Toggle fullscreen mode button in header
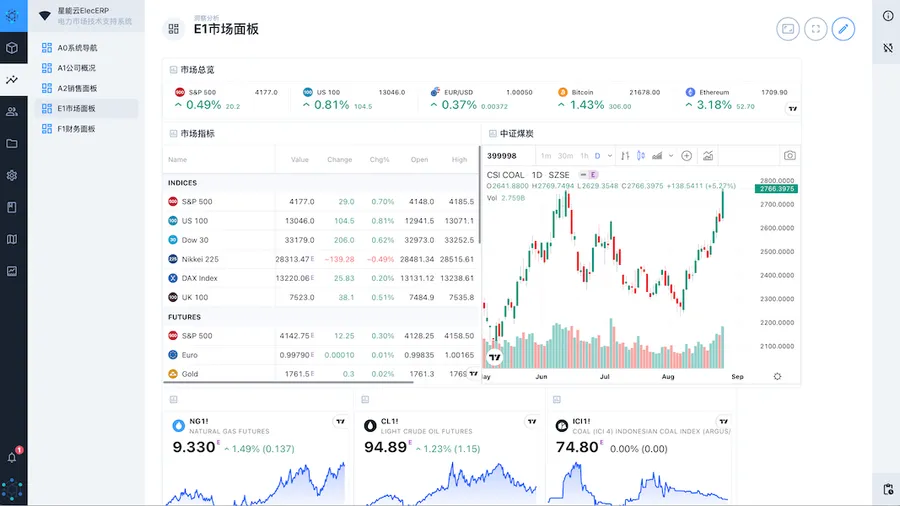The height and width of the screenshot is (506, 900). click(x=816, y=29)
